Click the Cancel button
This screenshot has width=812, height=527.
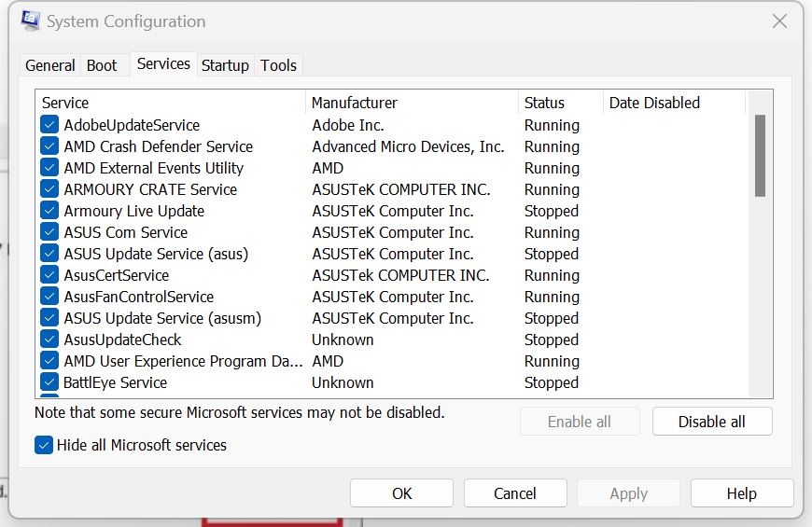pyautogui.click(x=515, y=493)
